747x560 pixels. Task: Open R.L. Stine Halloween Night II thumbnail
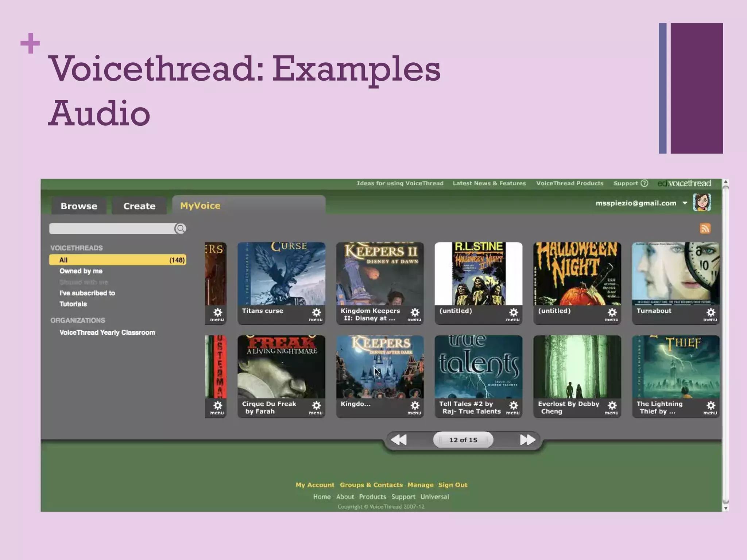[479, 274]
